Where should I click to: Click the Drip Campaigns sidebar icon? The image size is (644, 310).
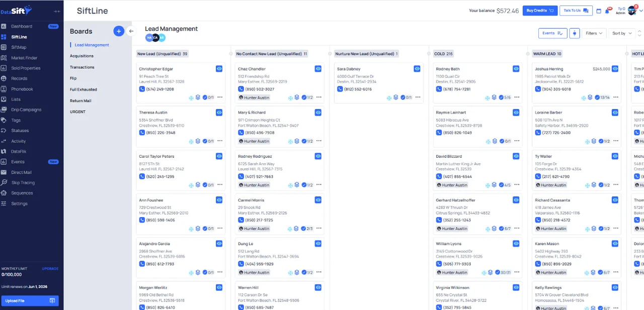(4, 110)
